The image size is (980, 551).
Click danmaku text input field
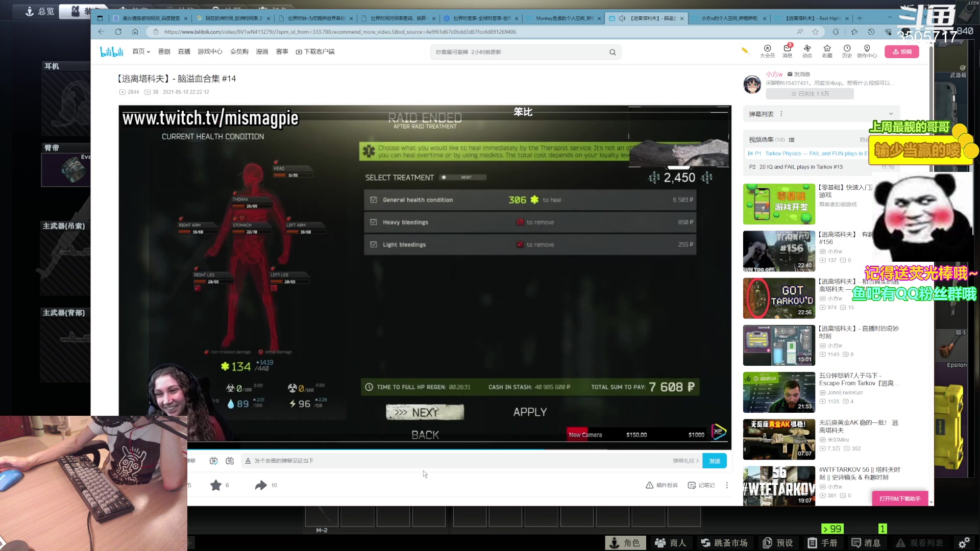pyautogui.click(x=459, y=461)
